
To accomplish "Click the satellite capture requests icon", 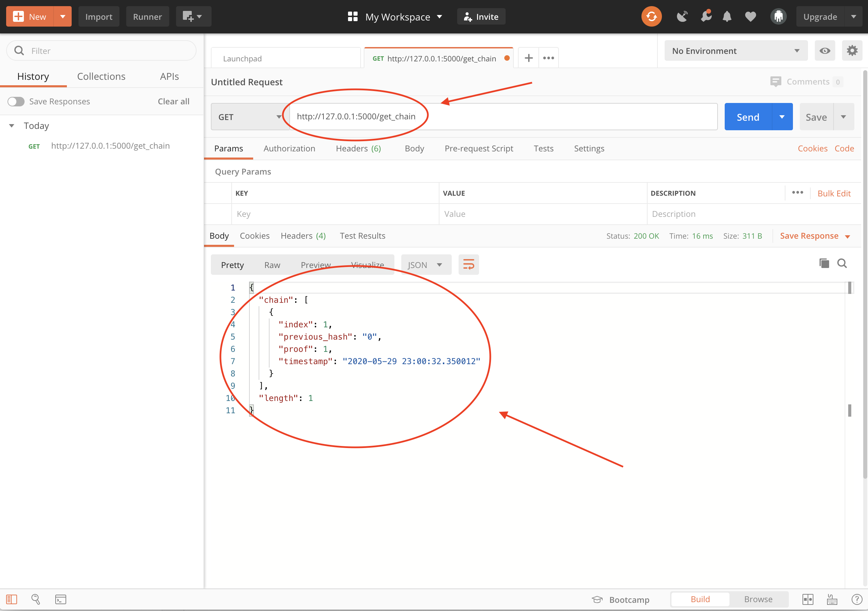I will click(x=682, y=17).
